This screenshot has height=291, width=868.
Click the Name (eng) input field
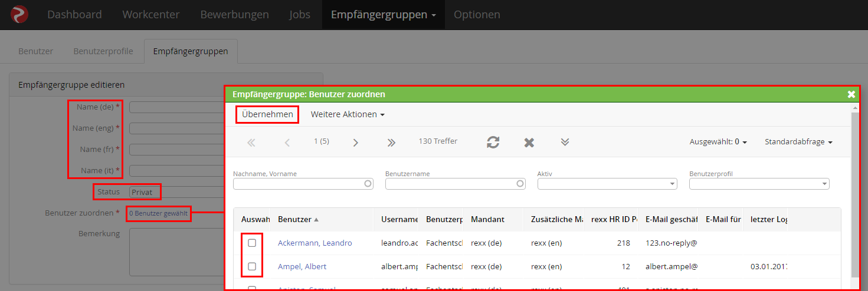click(177, 128)
